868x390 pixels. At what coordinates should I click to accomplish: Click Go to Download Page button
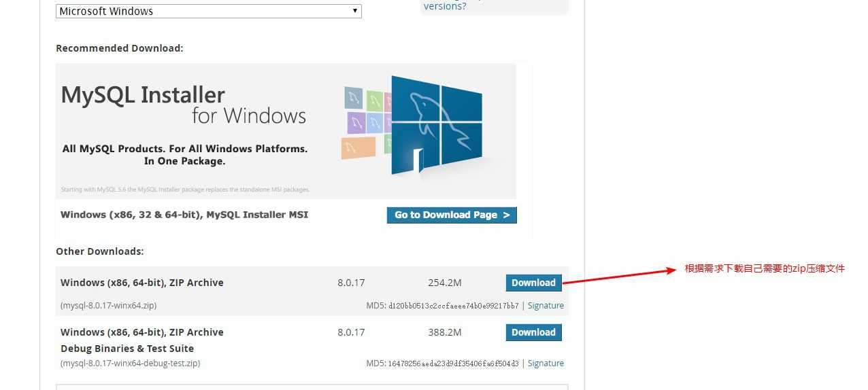tap(452, 215)
